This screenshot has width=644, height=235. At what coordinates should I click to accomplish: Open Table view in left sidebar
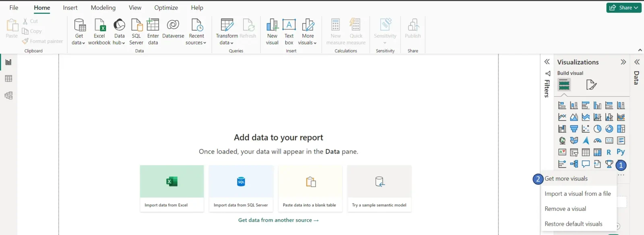[x=8, y=79]
